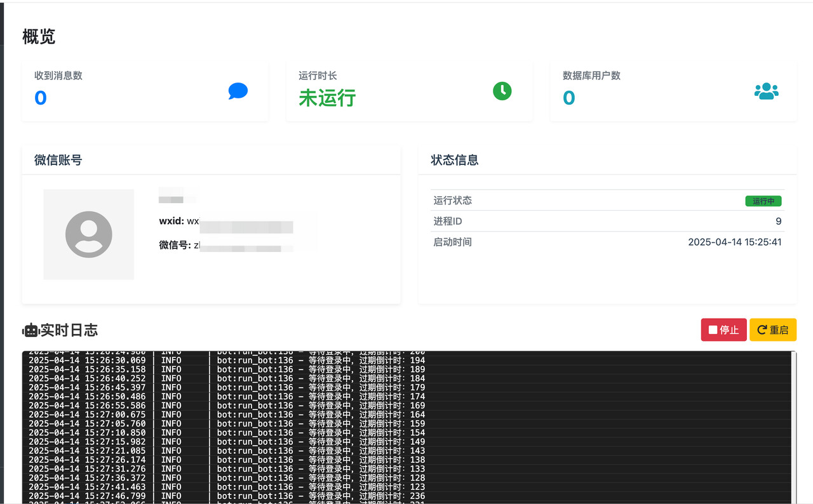The width and height of the screenshot is (813, 504).
Task: Click the green 运行中 status badge
Action: coord(763,201)
